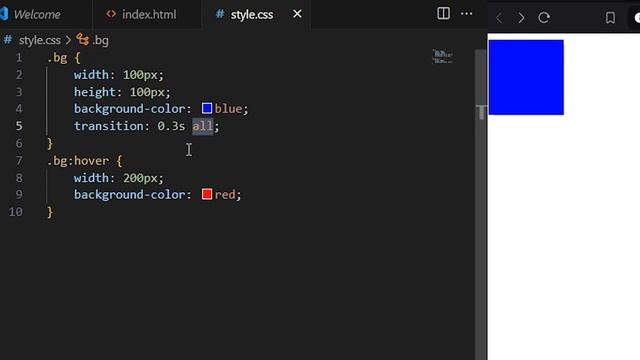Image resolution: width=640 pixels, height=360 pixels.
Task: Select the style.css tab
Action: [x=251, y=15]
